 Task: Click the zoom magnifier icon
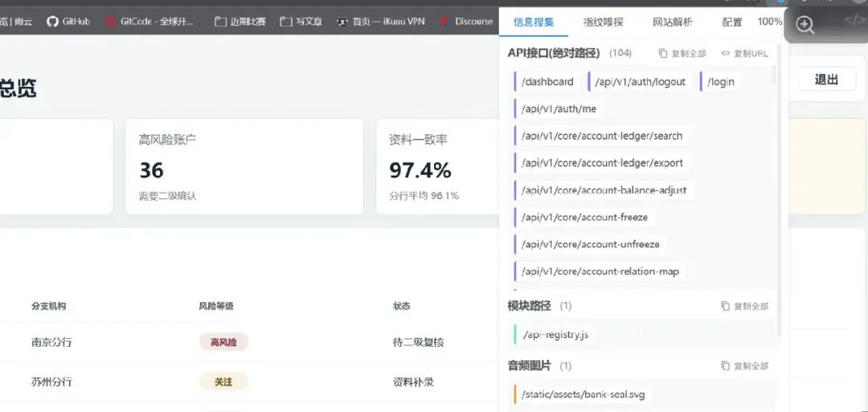[x=805, y=24]
